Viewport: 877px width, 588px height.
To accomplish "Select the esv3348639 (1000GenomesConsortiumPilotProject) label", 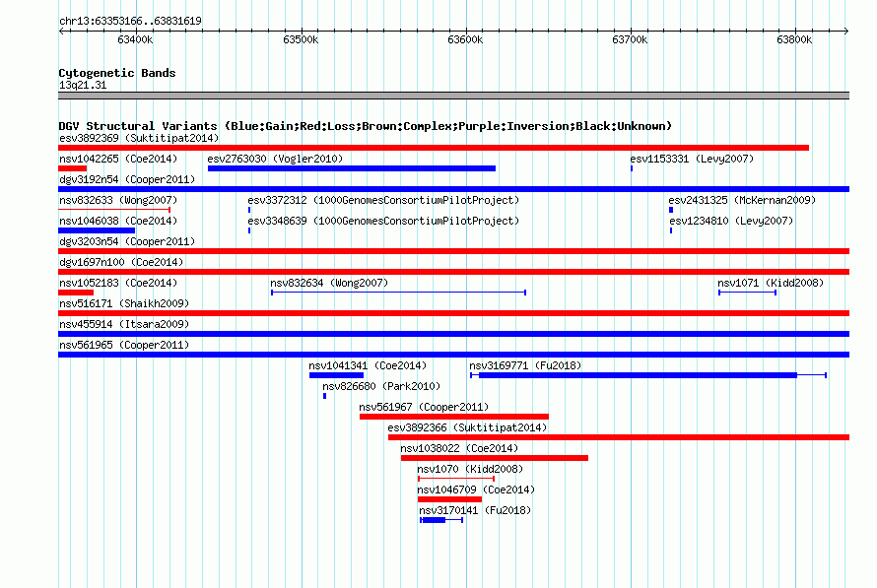I will click(x=383, y=221).
